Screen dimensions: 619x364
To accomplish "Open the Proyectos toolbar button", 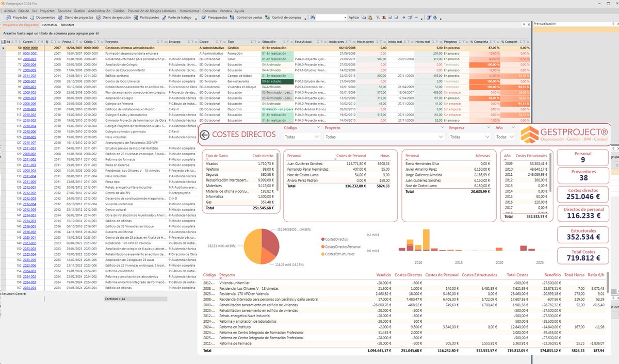I will click(17, 17).
